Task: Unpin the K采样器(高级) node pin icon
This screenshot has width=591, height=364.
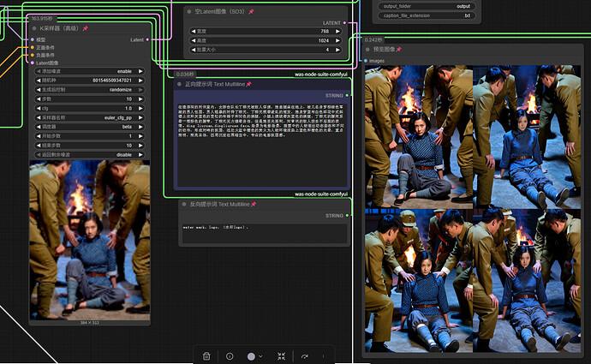Action: pyautogui.click(x=86, y=28)
